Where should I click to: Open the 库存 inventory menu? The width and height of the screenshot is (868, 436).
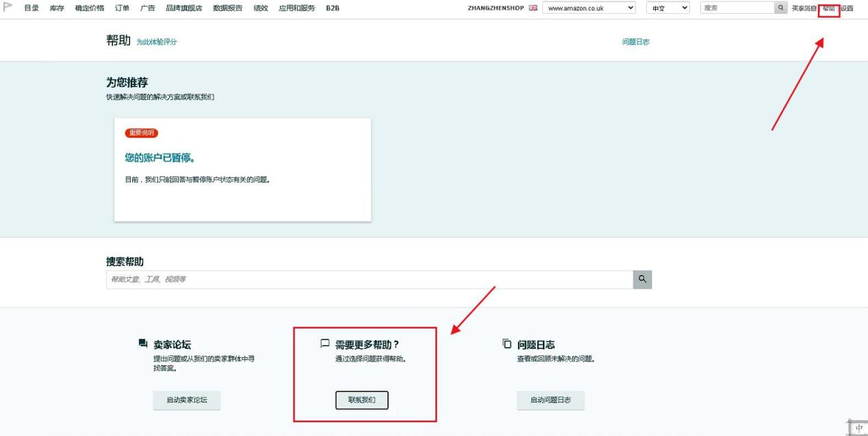coord(57,8)
